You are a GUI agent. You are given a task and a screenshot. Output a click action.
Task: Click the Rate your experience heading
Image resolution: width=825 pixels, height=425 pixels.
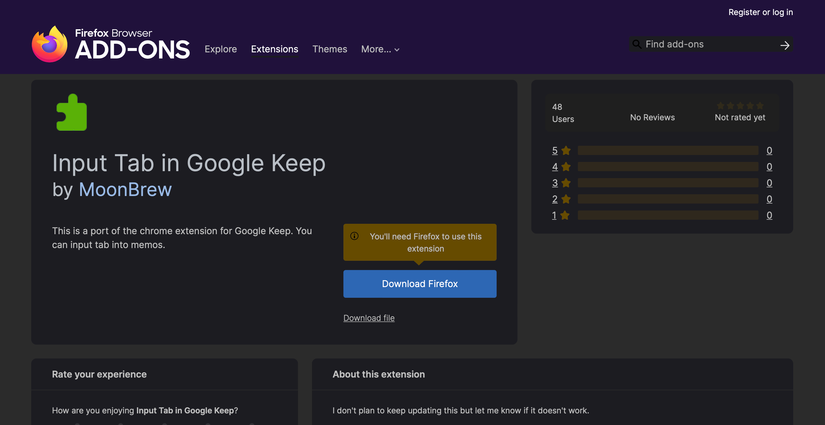tap(99, 375)
